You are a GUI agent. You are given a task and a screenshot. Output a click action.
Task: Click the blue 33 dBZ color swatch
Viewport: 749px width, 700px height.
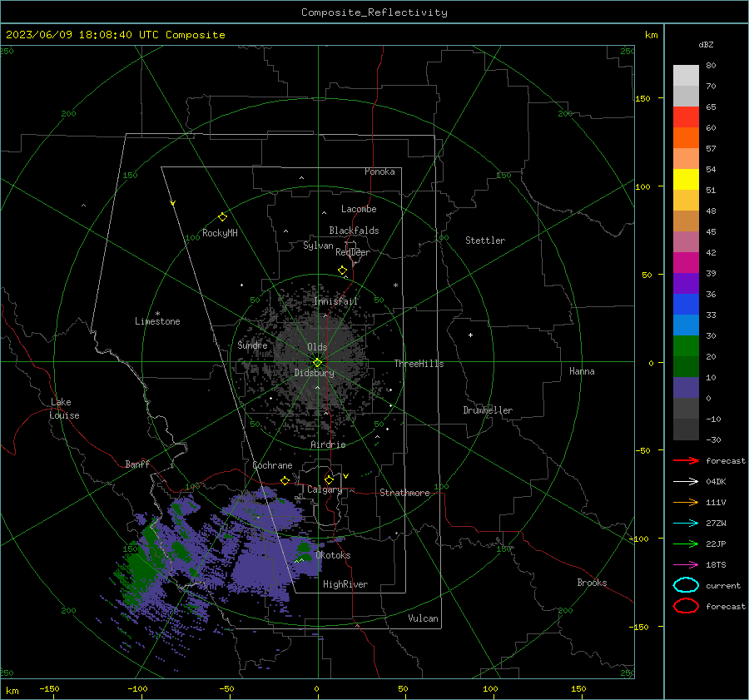pos(686,305)
